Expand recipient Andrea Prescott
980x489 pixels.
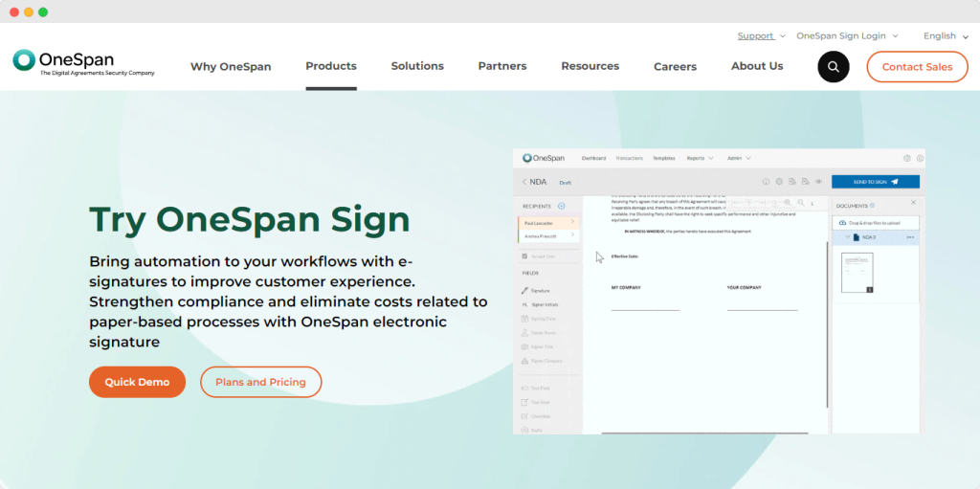point(572,234)
